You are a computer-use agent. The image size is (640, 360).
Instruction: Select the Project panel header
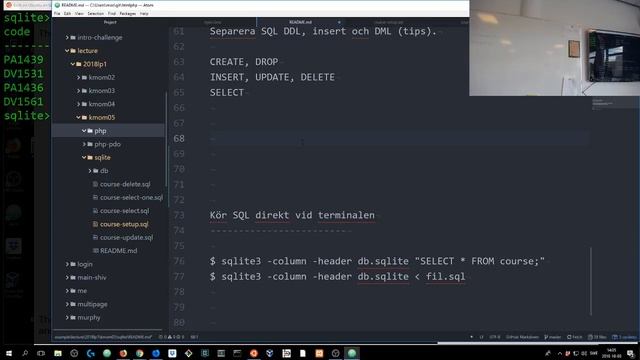point(110,22)
